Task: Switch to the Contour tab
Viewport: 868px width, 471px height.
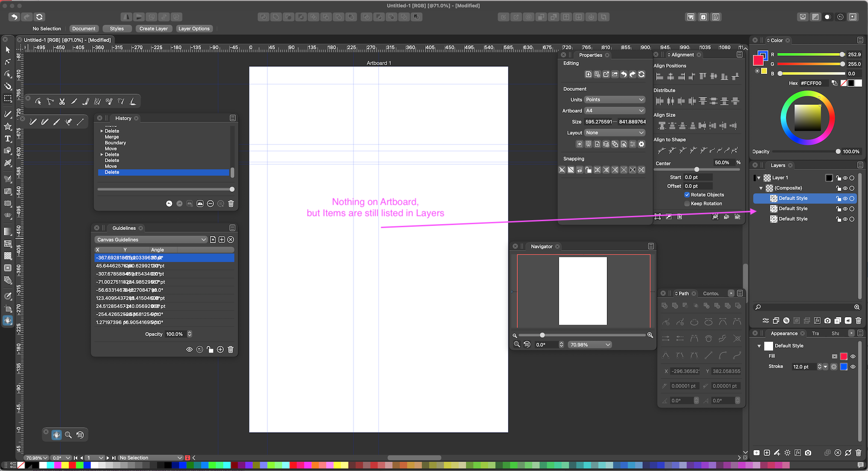Action: click(x=711, y=293)
